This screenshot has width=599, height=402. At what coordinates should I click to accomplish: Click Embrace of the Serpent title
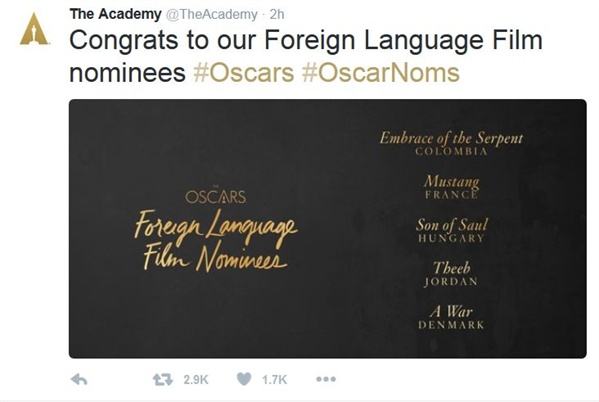tap(451, 138)
